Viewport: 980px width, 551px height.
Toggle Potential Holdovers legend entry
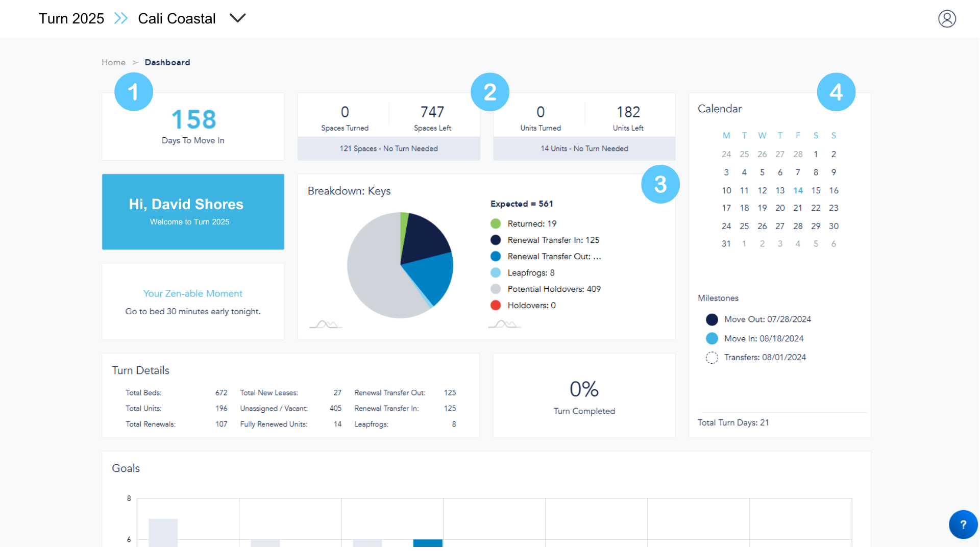pos(553,289)
